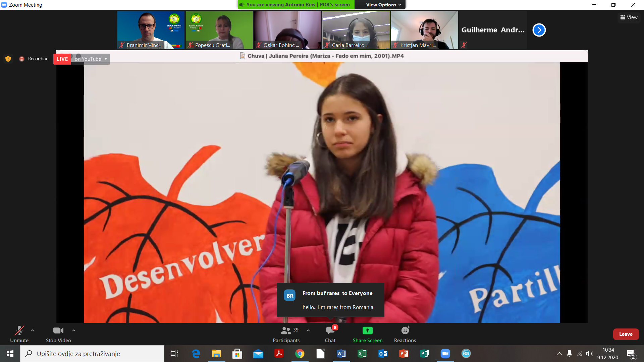Select Oskar Bohinc video thumbnail
Viewport: 644px width, 362px height.
click(288, 30)
